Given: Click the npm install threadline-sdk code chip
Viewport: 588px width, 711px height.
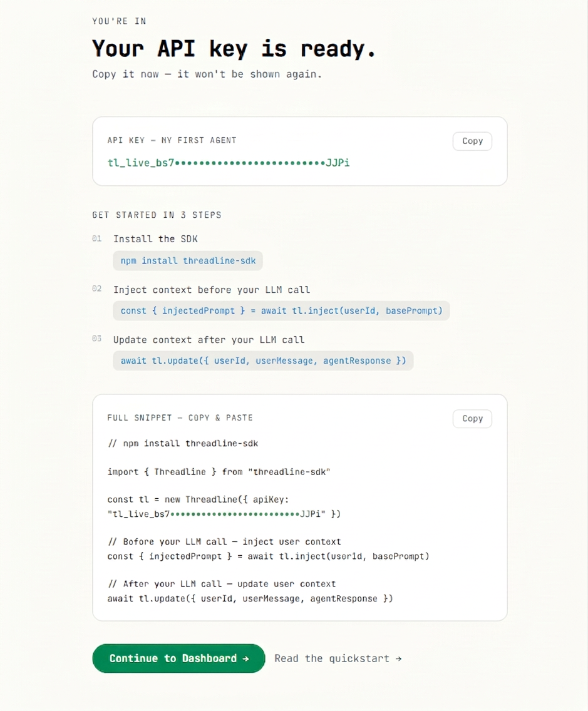Looking at the screenshot, I should [x=187, y=260].
